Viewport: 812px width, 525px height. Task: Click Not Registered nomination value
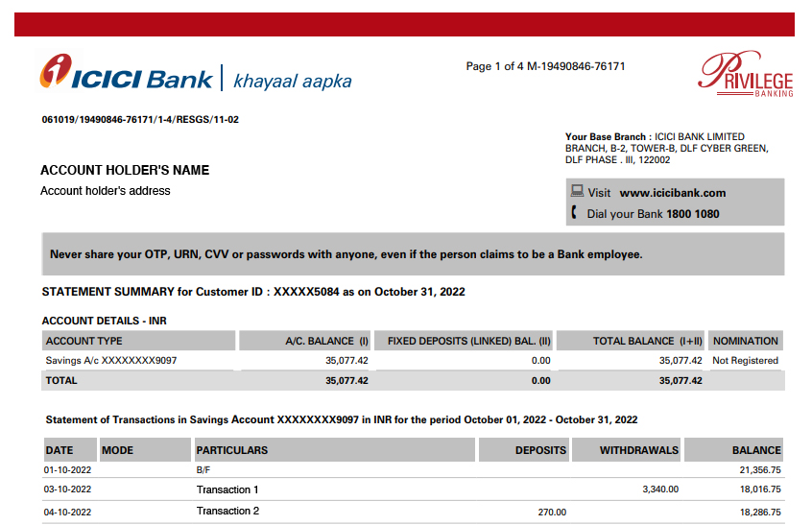[745, 360]
